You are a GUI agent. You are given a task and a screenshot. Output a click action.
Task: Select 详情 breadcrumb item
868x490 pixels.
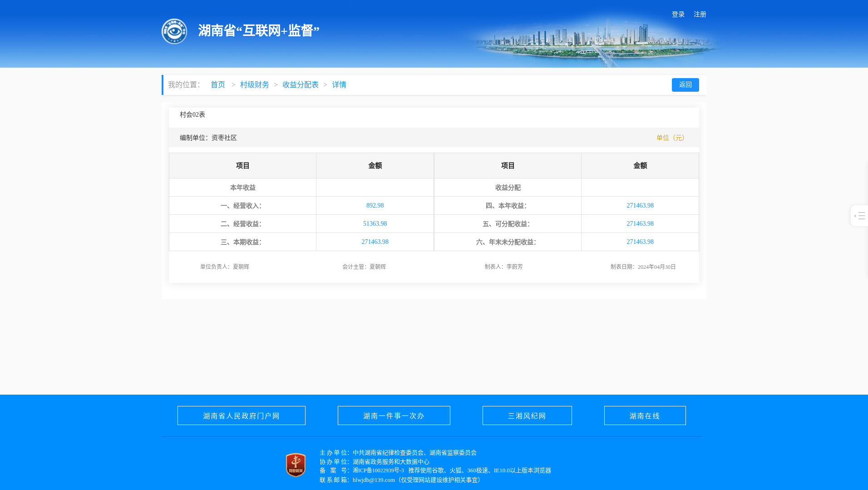(339, 85)
